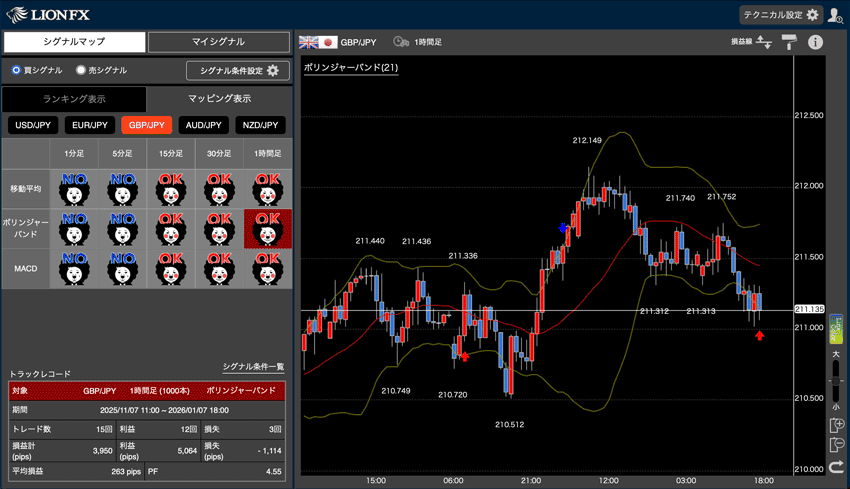Click the 1分足 column header
The height and width of the screenshot is (489, 850).
(x=74, y=154)
